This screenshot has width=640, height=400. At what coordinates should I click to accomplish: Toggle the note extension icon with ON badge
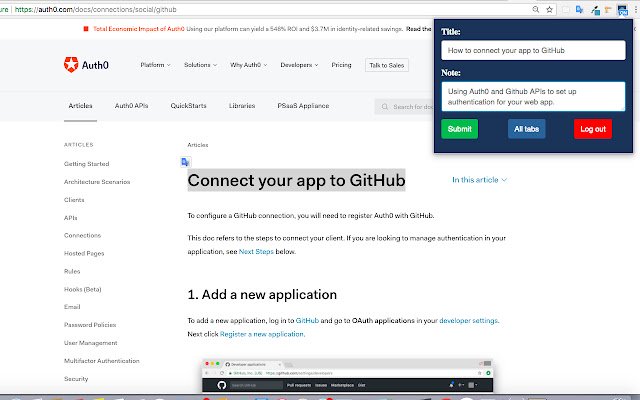pos(622,10)
